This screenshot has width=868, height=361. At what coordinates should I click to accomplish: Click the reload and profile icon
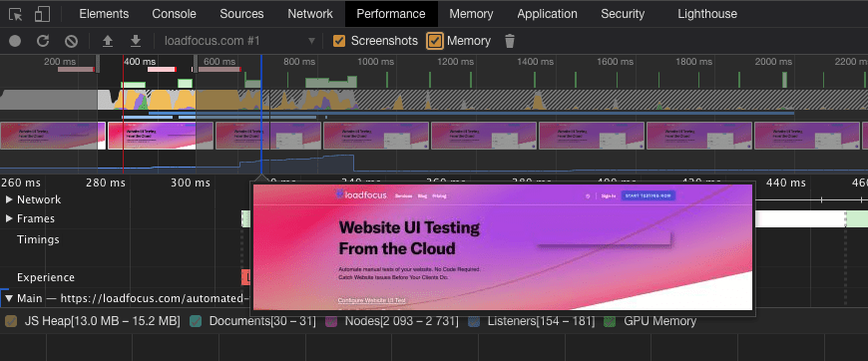coord(43,41)
